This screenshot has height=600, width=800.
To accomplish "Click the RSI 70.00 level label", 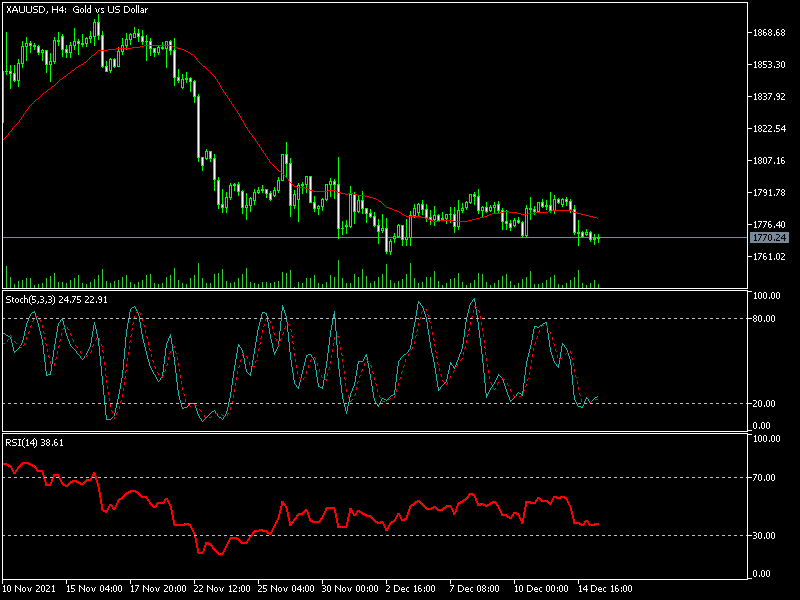I will pos(764,478).
